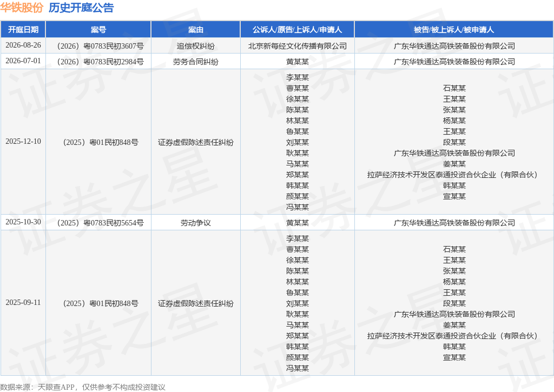
Task: Click the 数据来源 天眼查APP footer note
Action: click(83, 387)
